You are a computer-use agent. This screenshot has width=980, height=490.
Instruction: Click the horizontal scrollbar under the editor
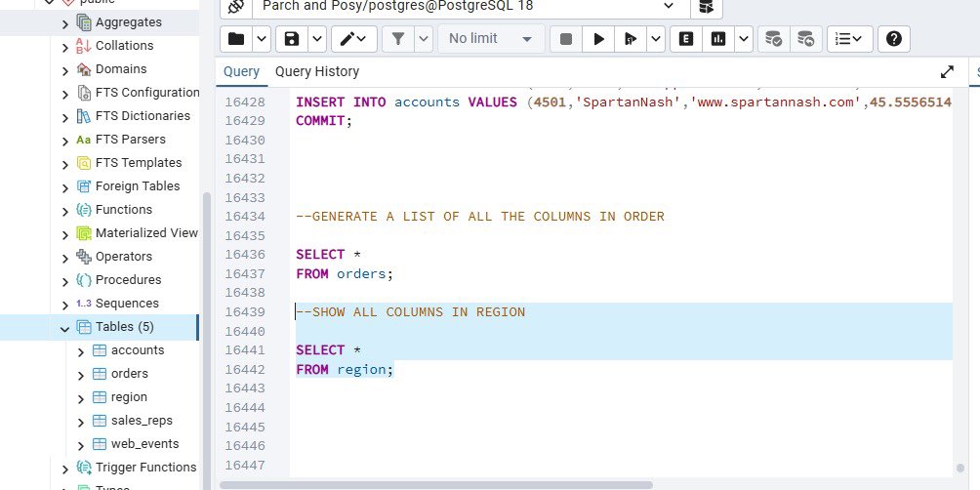click(435, 485)
